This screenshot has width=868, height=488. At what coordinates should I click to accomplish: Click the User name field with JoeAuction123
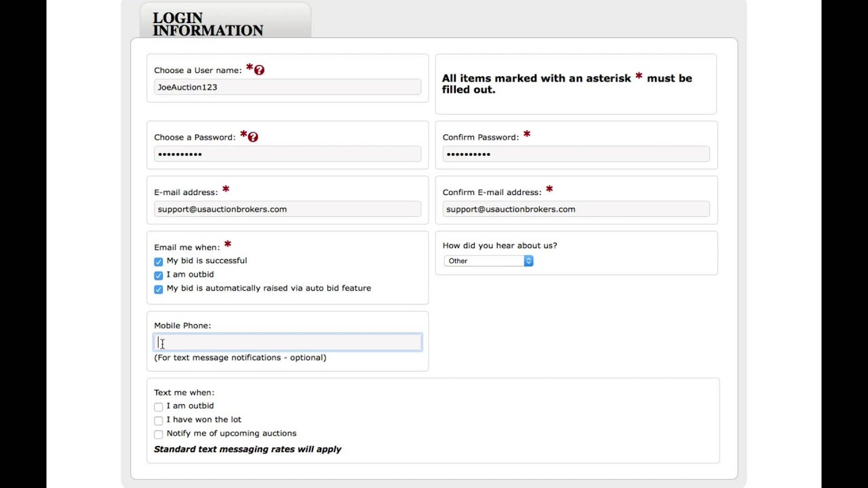(x=288, y=87)
